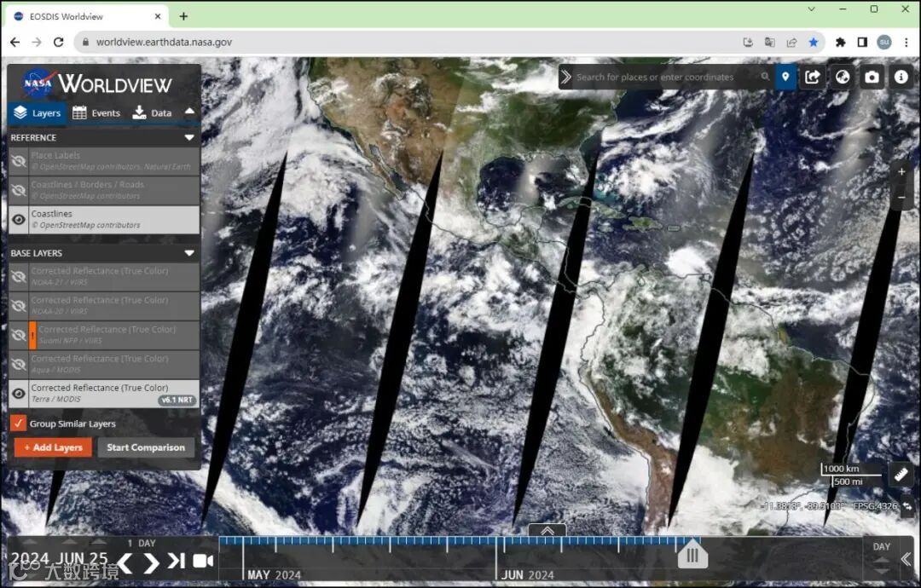Show the NOAA-21 VIIRS reflectance layer
Screen dimensions: 921x588
tap(19, 276)
